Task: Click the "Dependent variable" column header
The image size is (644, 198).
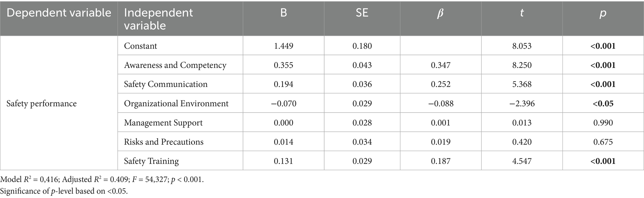Action: (59, 13)
